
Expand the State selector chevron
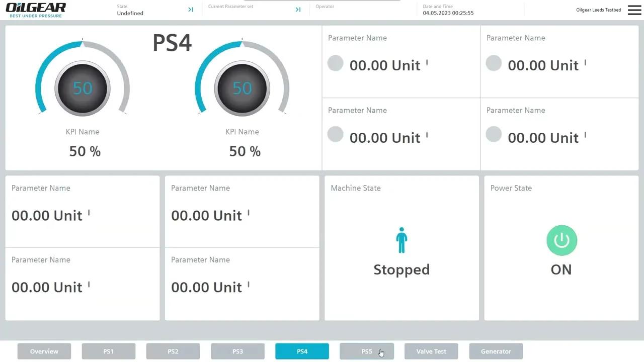click(x=190, y=9)
